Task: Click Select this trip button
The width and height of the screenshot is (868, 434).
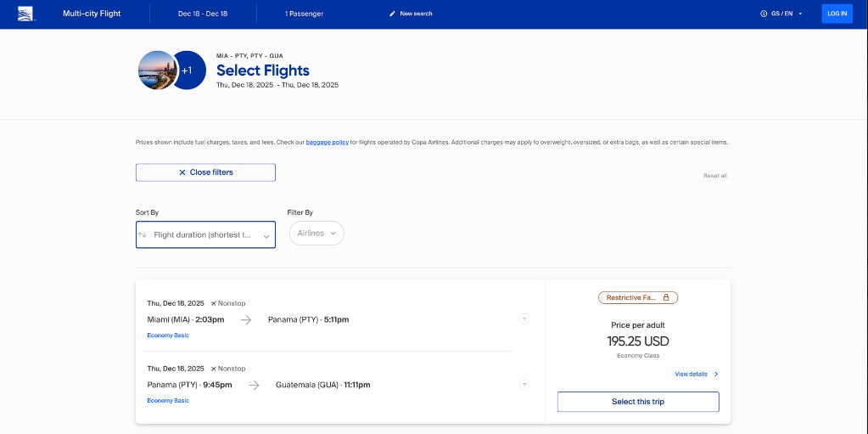Action: point(638,402)
